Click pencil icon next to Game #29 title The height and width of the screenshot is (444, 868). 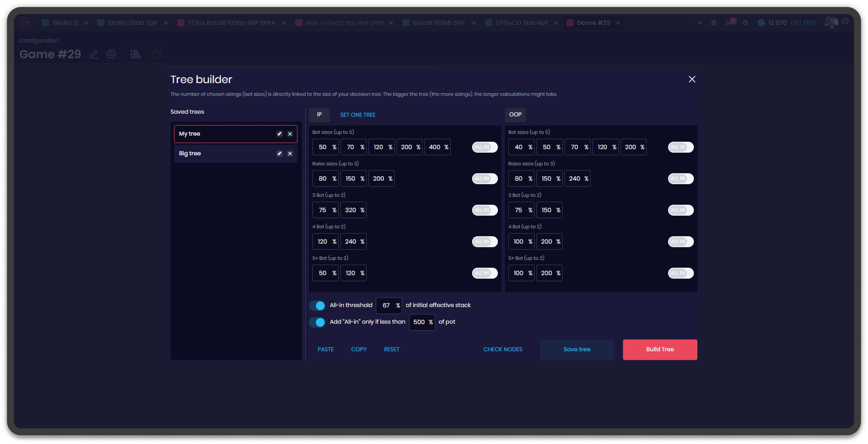[x=94, y=54]
